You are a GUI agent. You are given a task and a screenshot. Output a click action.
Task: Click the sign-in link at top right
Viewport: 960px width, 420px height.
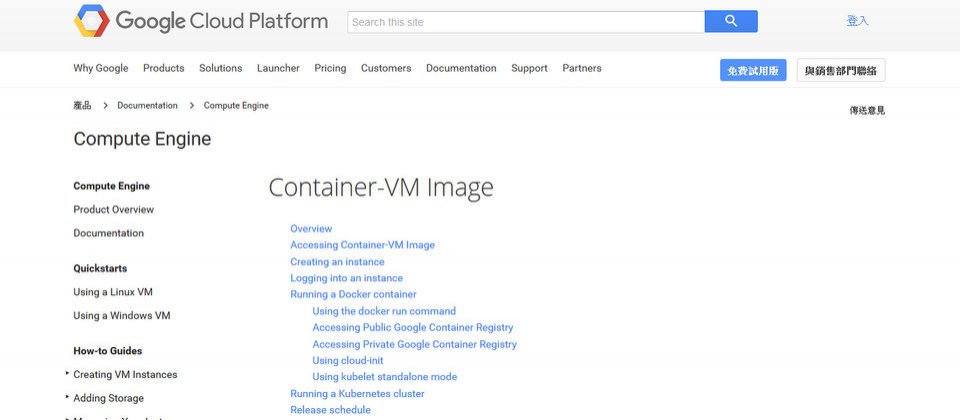coord(857,21)
